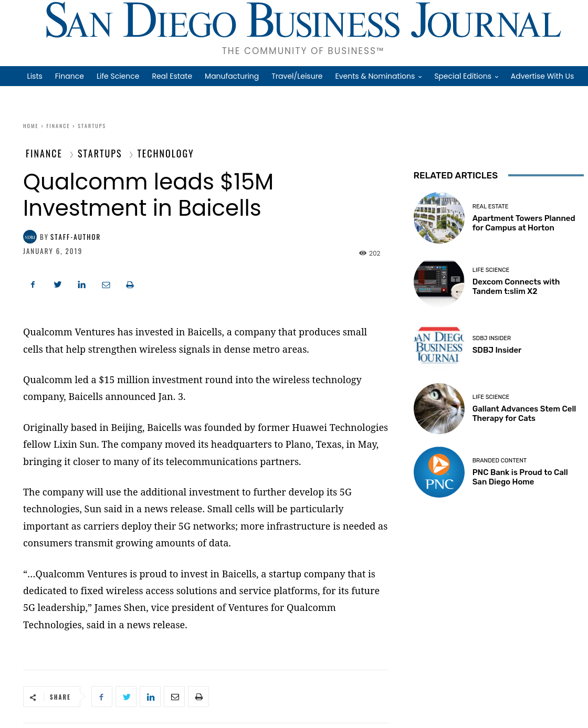Open the Life Science menu item
The height and width of the screenshot is (728, 588).
tap(118, 76)
